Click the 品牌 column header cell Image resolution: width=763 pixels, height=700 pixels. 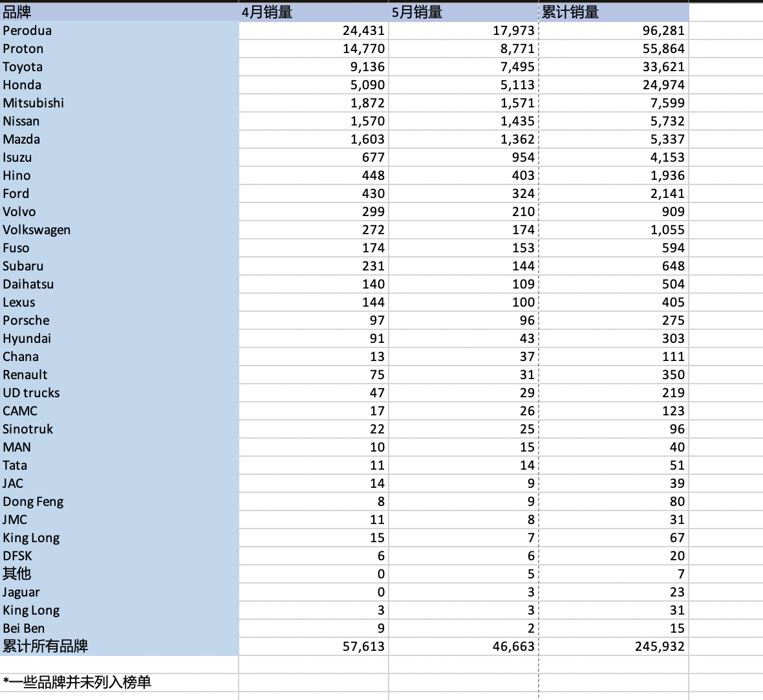(120, 12)
